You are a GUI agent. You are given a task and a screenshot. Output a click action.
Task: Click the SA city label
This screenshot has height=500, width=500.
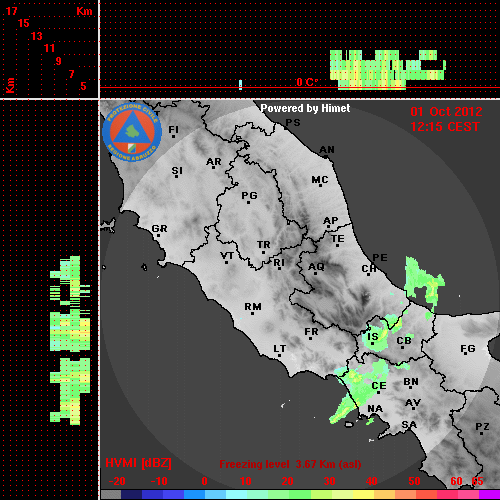tap(409, 425)
